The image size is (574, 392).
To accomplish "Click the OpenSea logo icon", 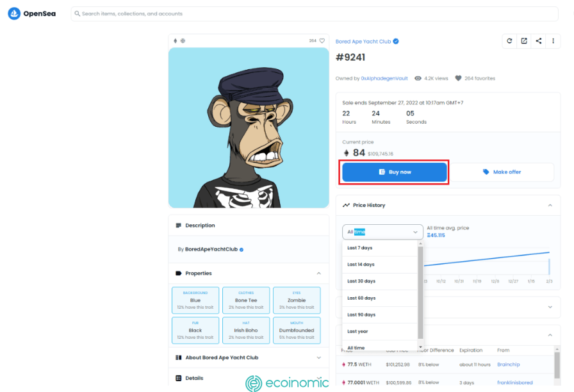I will click(x=14, y=13).
